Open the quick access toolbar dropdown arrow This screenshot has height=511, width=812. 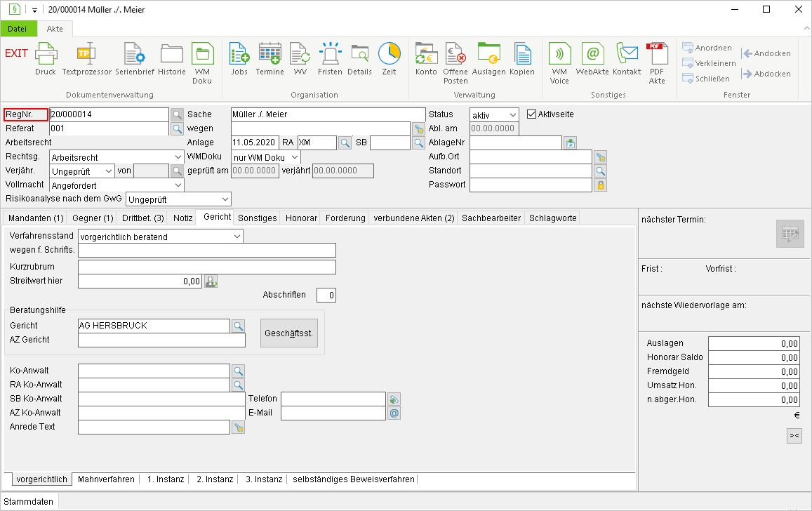34,10
